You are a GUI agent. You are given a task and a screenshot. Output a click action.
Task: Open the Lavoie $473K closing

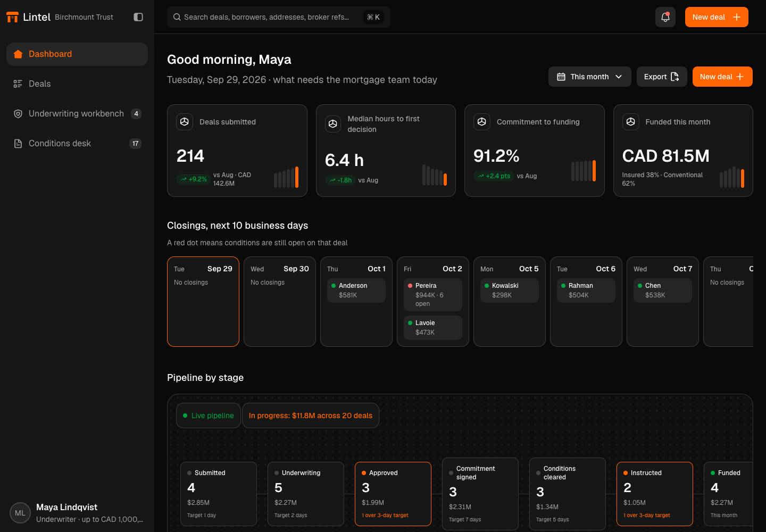click(433, 328)
